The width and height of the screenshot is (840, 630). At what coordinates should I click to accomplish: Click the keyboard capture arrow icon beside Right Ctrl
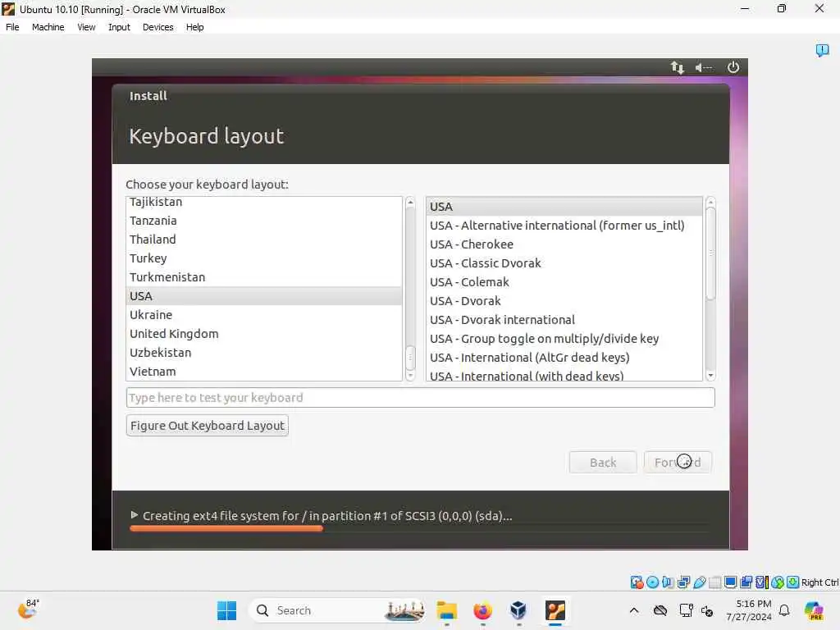pos(793,582)
